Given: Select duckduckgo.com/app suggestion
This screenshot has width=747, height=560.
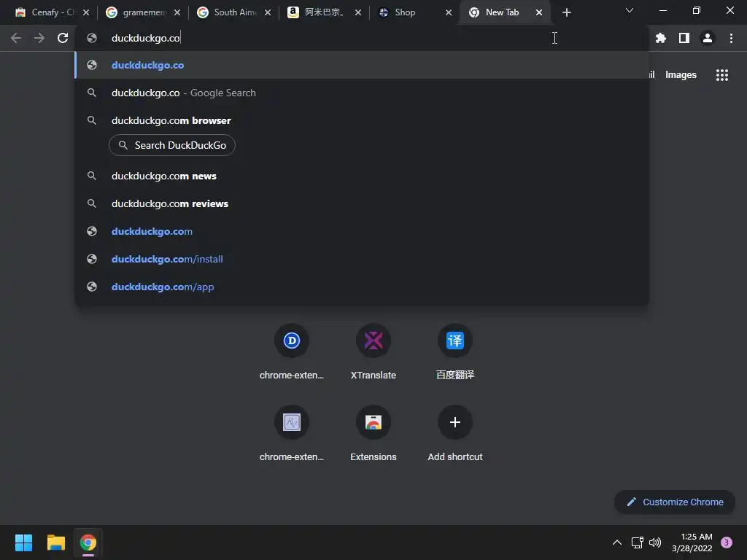Looking at the screenshot, I should point(362,287).
